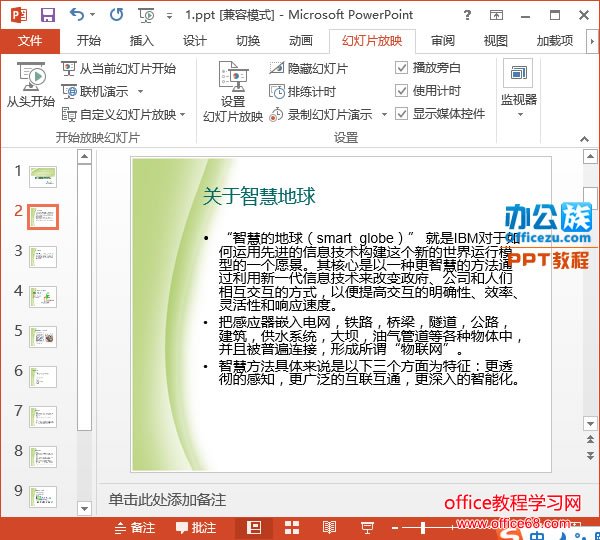Open the Design (设计) ribbon tab
This screenshot has height=540, width=600.
(x=194, y=41)
